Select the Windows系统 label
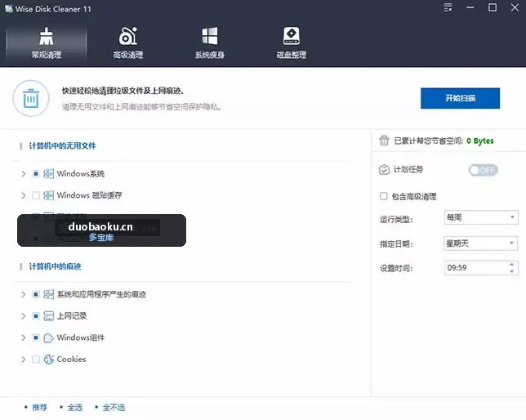The height and width of the screenshot is (420, 526). click(x=81, y=173)
